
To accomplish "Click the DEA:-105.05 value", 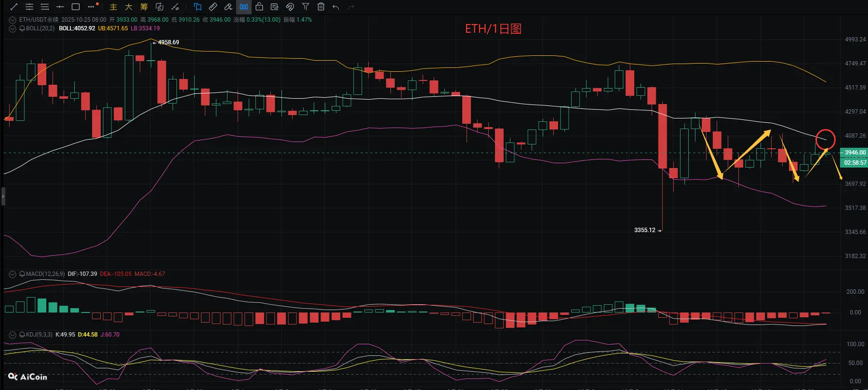I will [116, 274].
